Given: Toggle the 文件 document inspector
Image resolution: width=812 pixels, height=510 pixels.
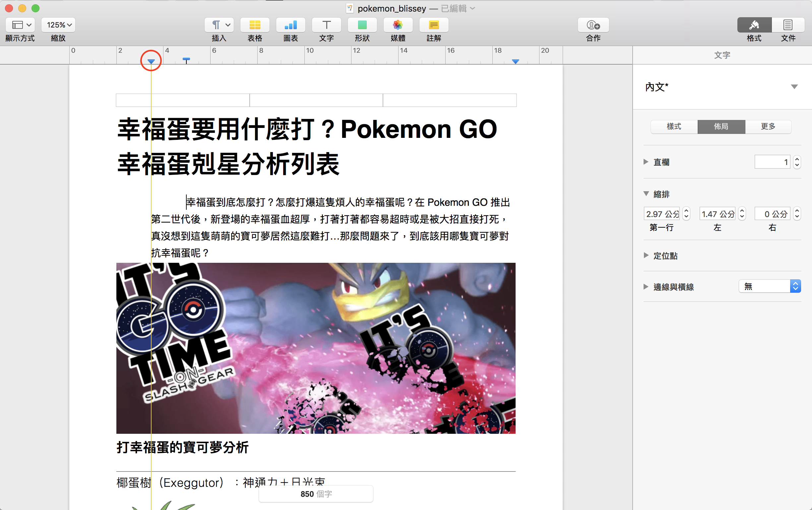Looking at the screenshot, I should 788,25.
